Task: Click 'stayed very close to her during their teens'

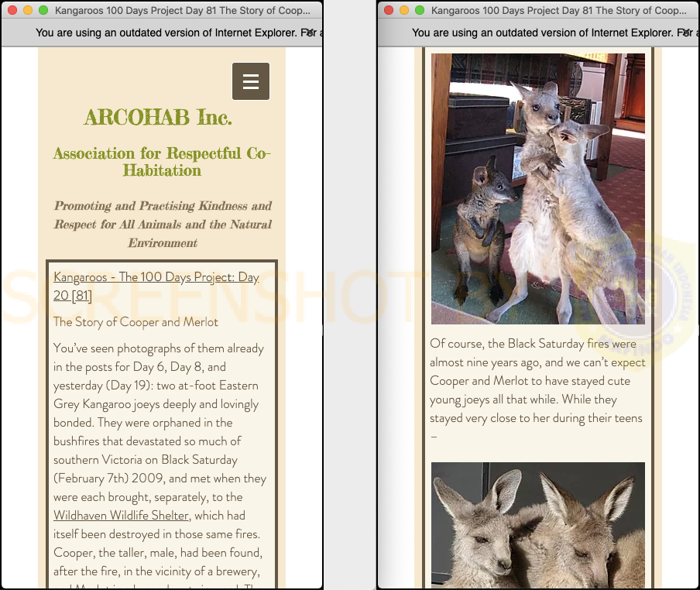Action: pyautogui.click(x=536, y=418)
